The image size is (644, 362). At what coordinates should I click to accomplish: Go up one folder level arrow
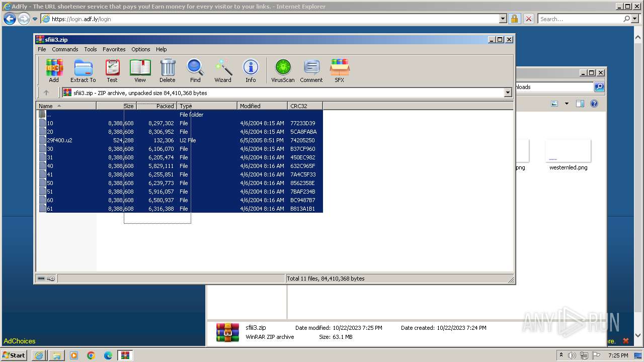[46, 93]
